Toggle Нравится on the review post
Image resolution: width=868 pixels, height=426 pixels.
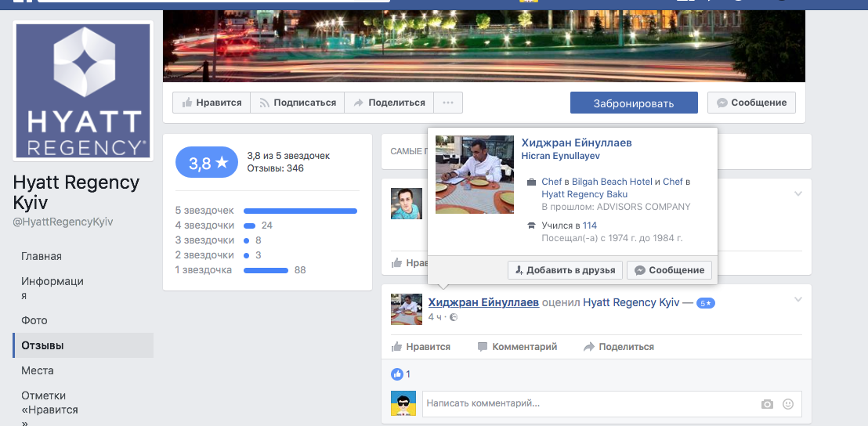click(421, 346)
